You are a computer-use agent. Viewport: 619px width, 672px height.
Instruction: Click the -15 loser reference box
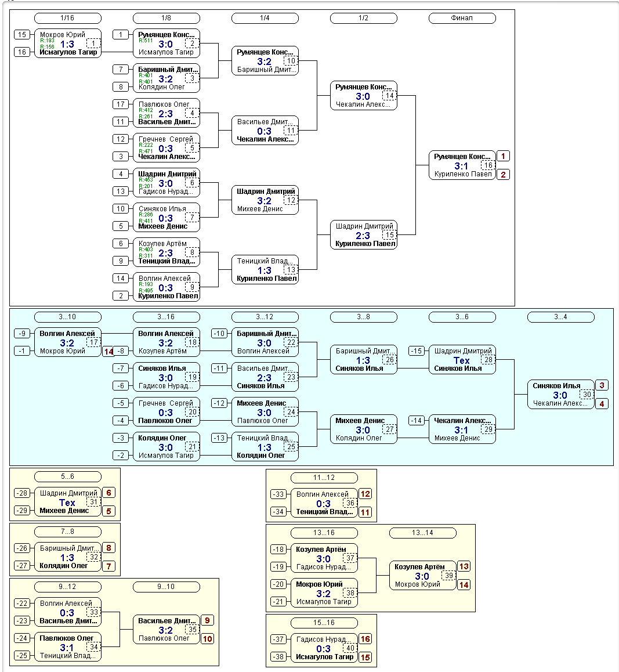tap(417, 351)
